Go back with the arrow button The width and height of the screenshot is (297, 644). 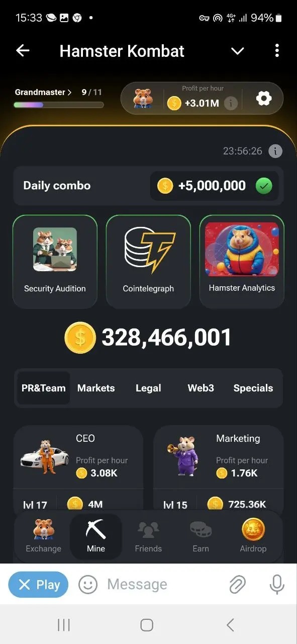click(23, 51)
